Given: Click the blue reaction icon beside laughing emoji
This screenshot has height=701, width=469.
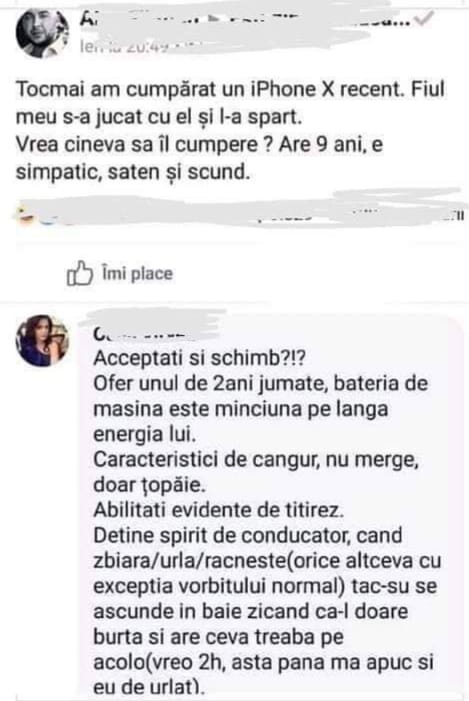Looking at the screenshot, I should (47, 219).
